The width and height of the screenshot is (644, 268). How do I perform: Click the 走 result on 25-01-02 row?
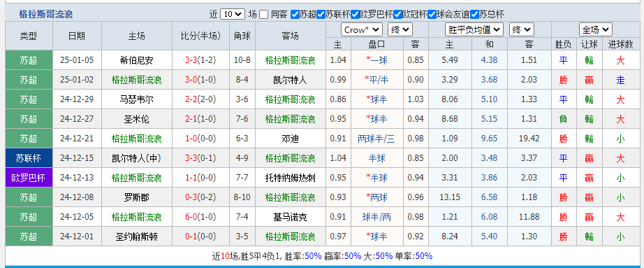pyautogui.click(x=620, y=80)
